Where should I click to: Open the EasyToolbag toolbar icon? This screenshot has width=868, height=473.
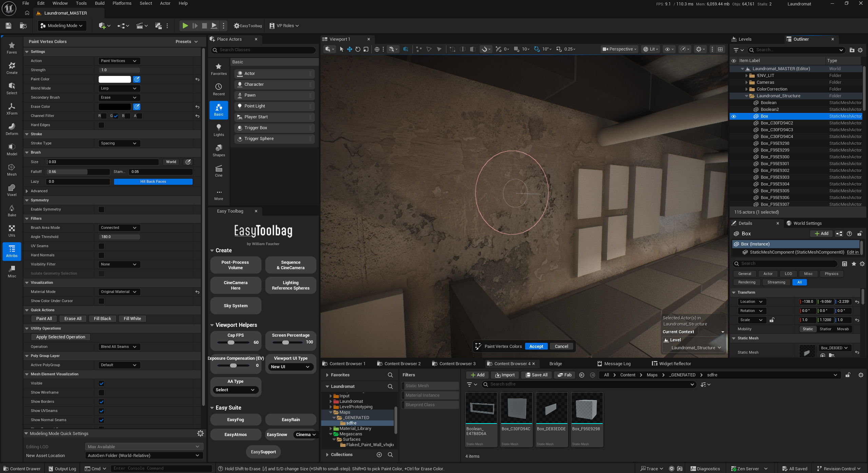[x=247, y=25]
